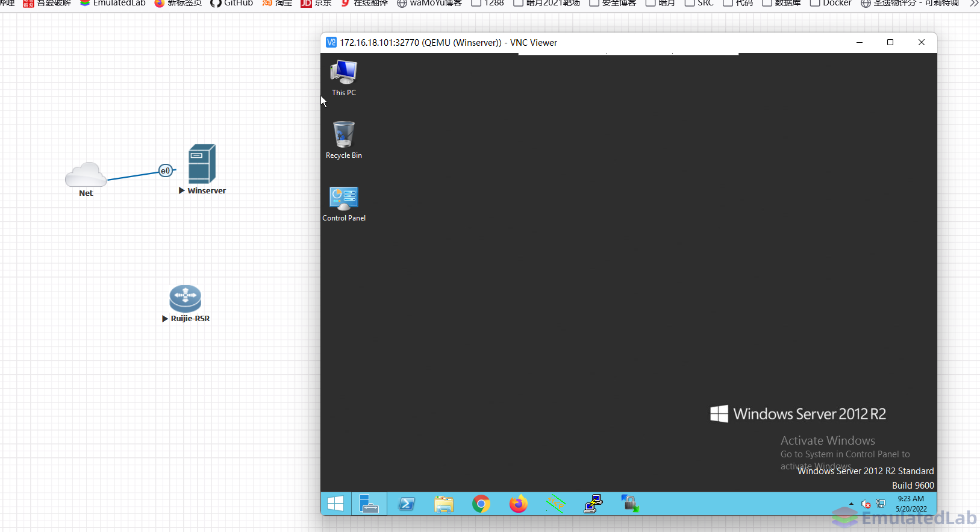Screen dimensions: 980x532
Task: Maximize the VNC Viewer window
Action: [890, 42]
